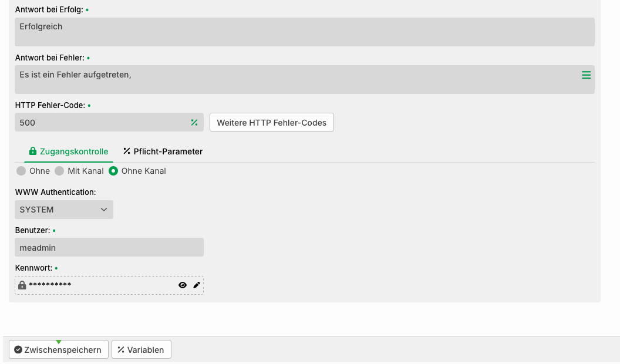This screenshot has height=364, width=620.
Task: Switch to the Pflicht-Parameter tab
Action: point(163,151)
